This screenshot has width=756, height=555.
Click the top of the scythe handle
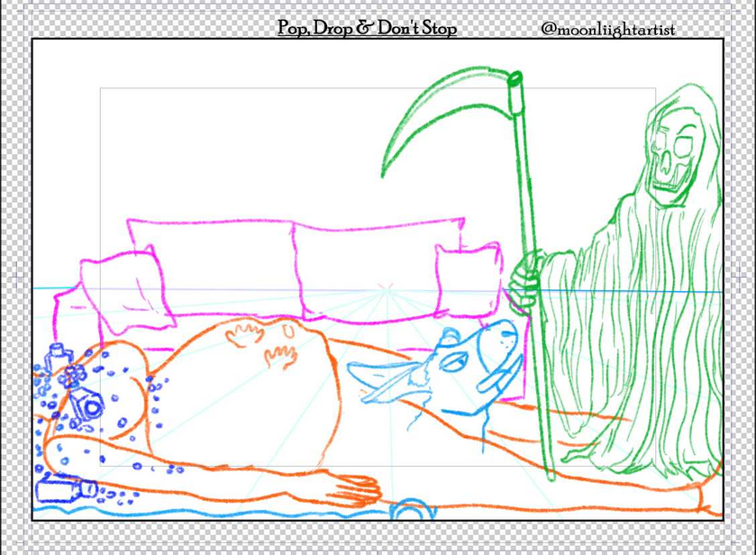(x=516, y=81)
